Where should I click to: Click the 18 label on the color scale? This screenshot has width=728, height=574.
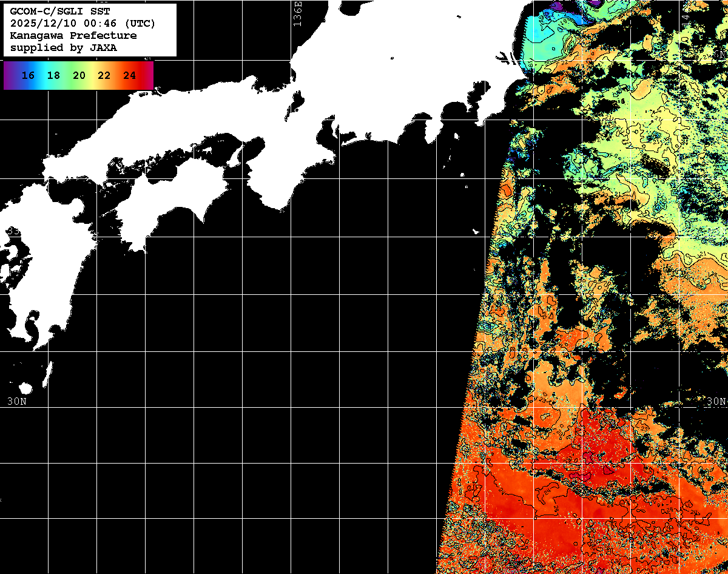[53, 76]
